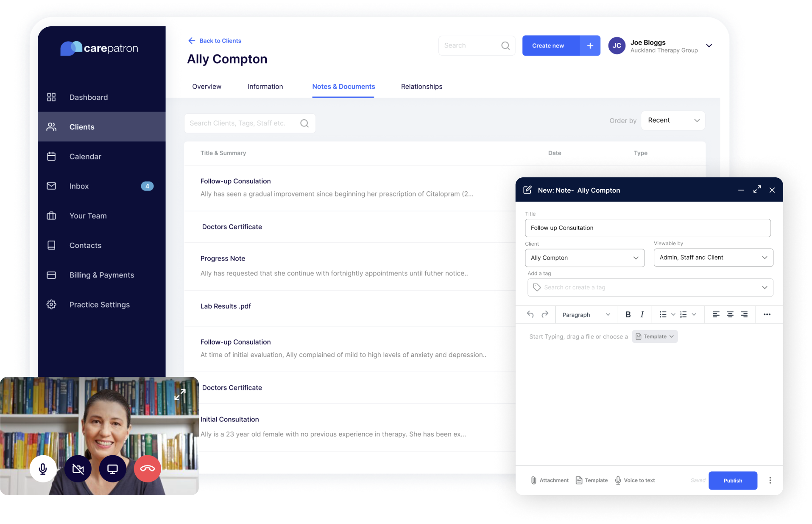This screenshot has height=524, width=812.
Task: Close the new note panel
Action: 772,190
